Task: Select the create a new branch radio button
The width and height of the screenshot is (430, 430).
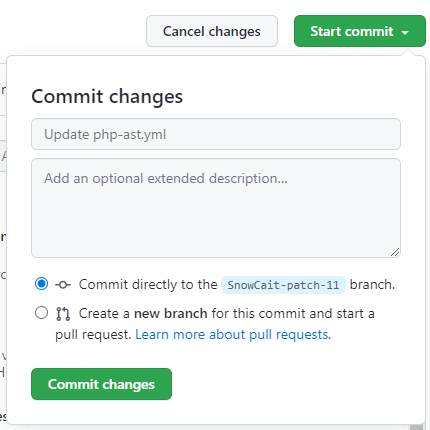Action: click(x=41, y=313)
